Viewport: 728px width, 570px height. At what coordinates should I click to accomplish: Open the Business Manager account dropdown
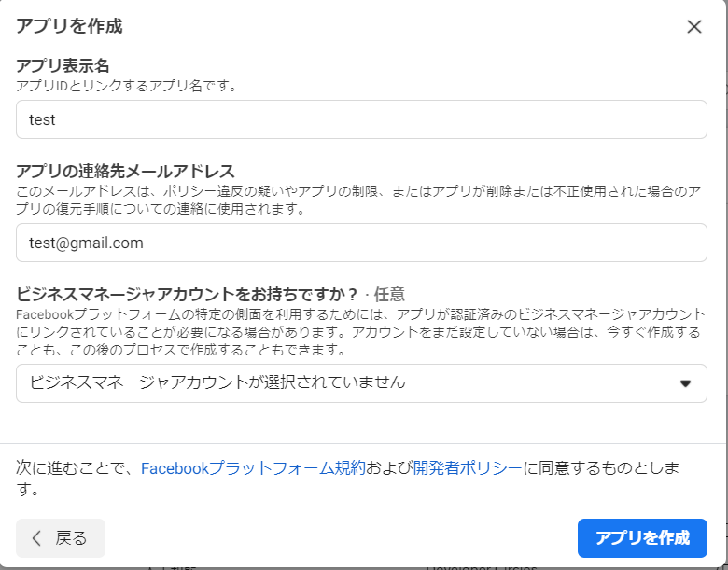pyautogui.click(x=361, y=383)
